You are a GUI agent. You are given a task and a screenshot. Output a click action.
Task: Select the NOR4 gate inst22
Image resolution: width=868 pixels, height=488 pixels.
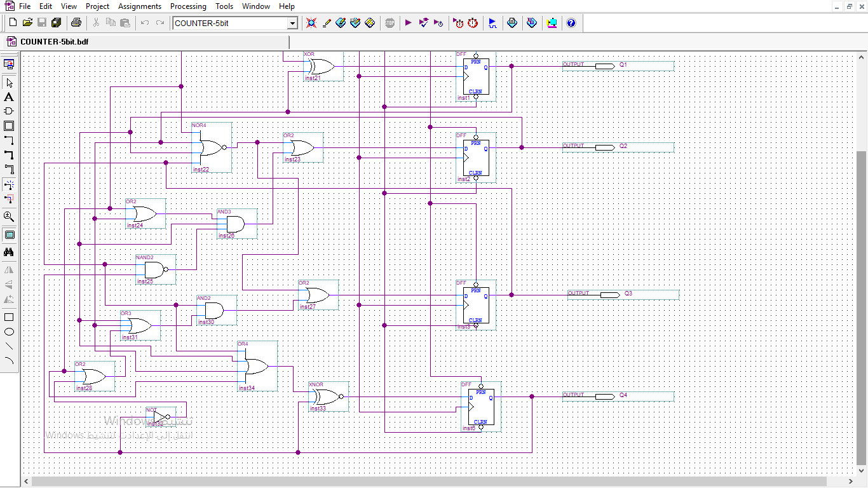click(x=212, y=147)
